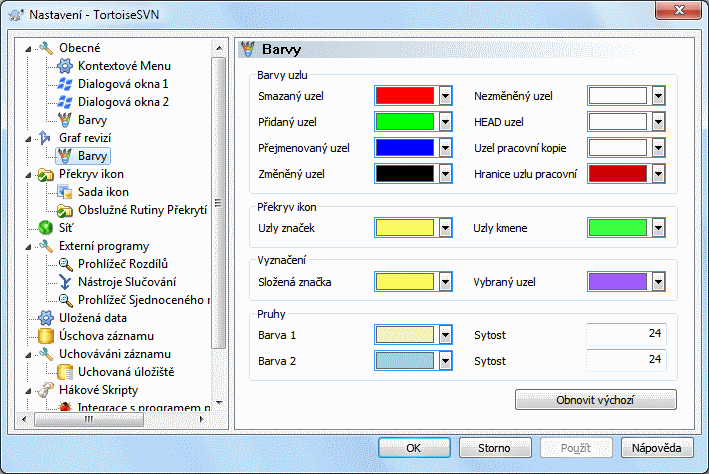Image resolution: width=709 pixels, height=474 pixels.
Task: Click the Prohlížeč Rozdílů magnifier icon
Action: click(65, 264)
